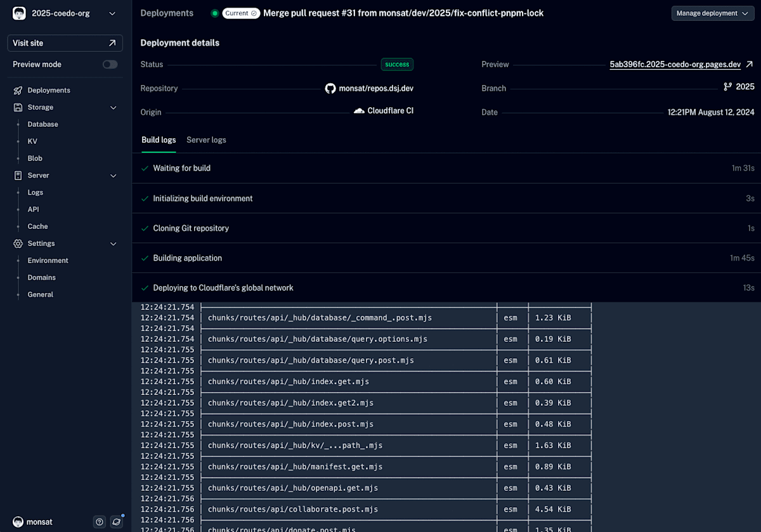The height and width of the screenshot is (532, 761).
Task: Click the 2025-coedo-org project avatar icon
Action: point(19,13)
